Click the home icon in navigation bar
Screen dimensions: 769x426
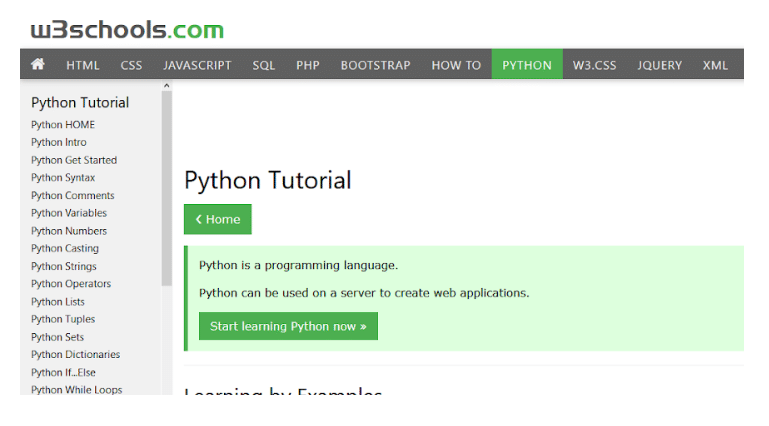[x=38, y=64]
